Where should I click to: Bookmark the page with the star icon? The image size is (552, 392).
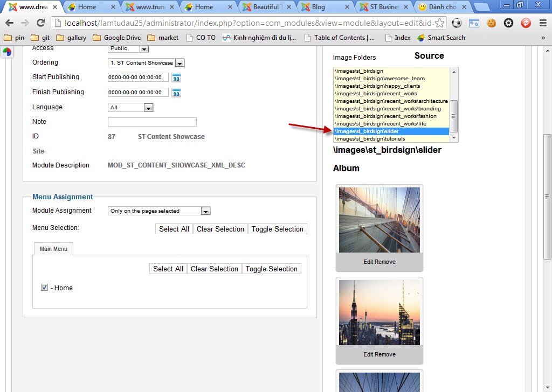tap(439, 24)
